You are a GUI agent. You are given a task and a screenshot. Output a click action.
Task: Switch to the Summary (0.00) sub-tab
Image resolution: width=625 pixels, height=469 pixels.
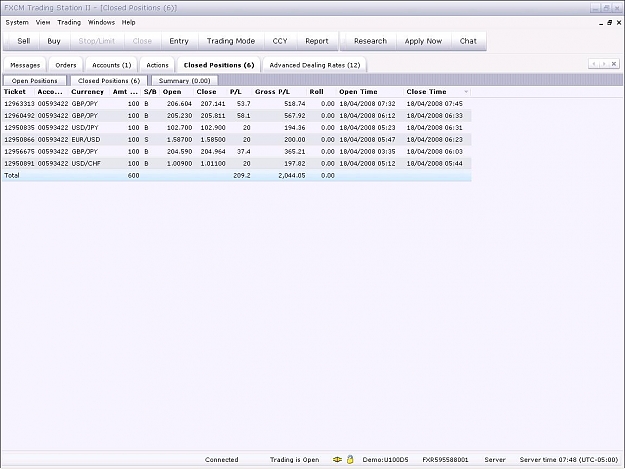[185, 80]
